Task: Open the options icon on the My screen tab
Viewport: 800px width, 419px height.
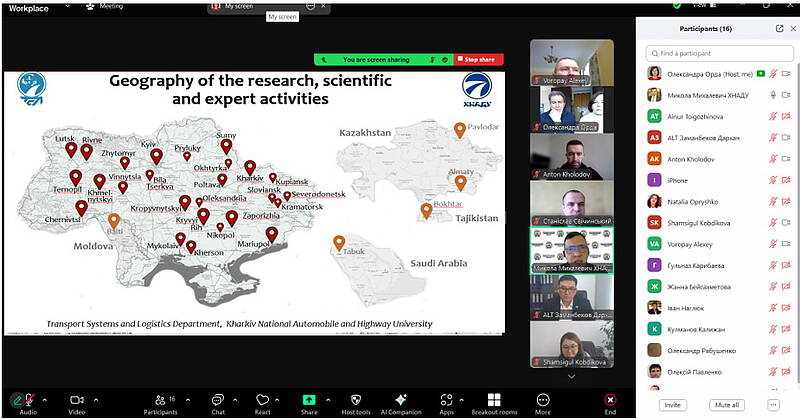Action: [x=311, y=6]
